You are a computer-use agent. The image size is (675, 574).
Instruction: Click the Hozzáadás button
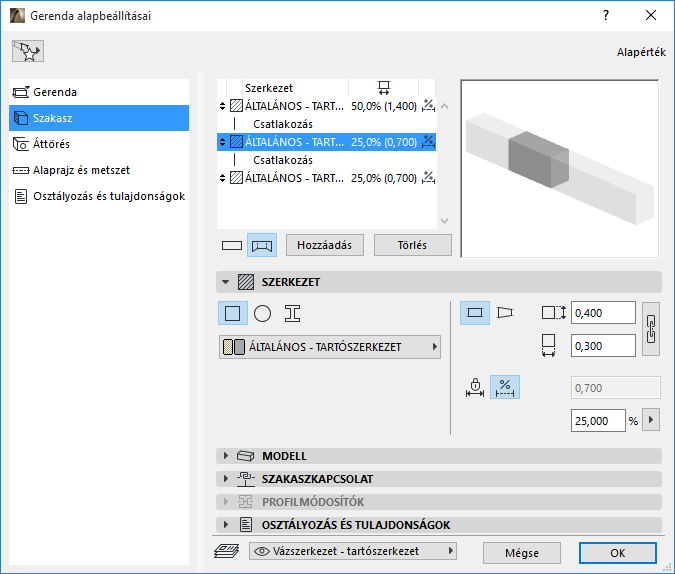pos(325,245)
